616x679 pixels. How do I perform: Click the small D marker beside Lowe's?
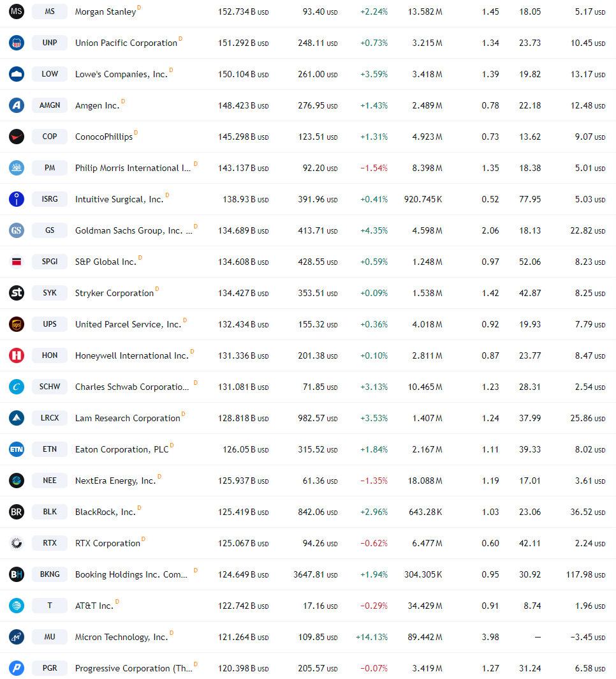[x=171, y=70]
